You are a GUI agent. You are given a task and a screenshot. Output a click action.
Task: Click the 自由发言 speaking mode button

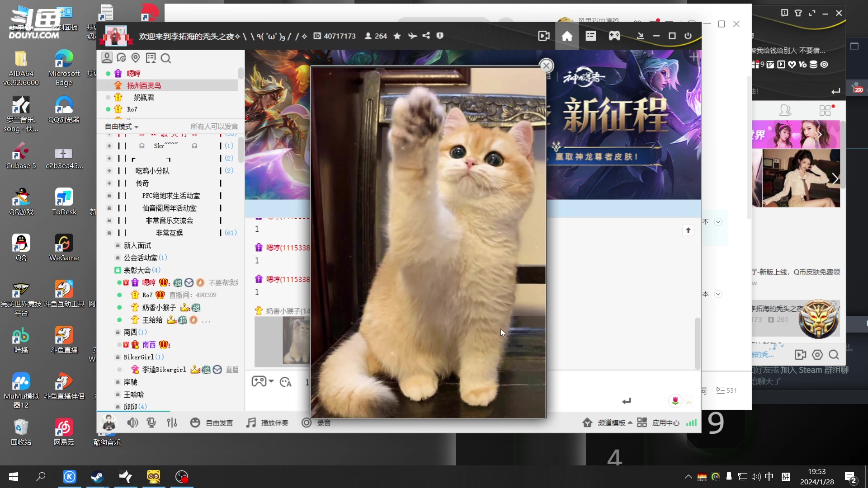pyautogui.click(x=219, y=422)
